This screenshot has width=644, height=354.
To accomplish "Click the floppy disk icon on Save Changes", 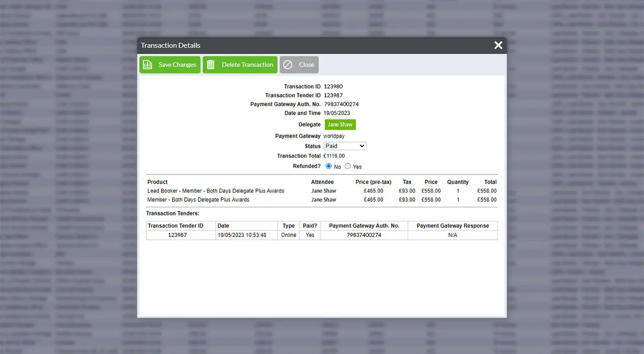I will tap(147, 65).
